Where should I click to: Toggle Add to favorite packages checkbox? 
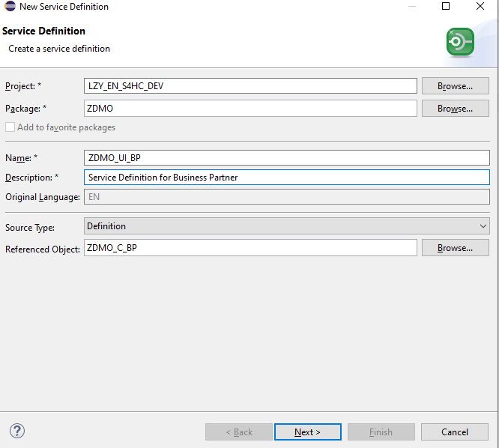[10, 127]
